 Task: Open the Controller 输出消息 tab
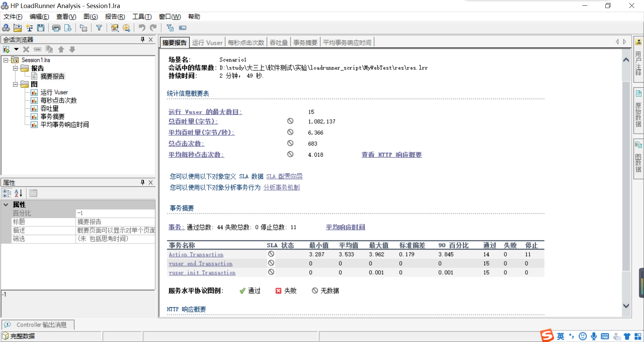pyautogui.click(x=38, y=325)
